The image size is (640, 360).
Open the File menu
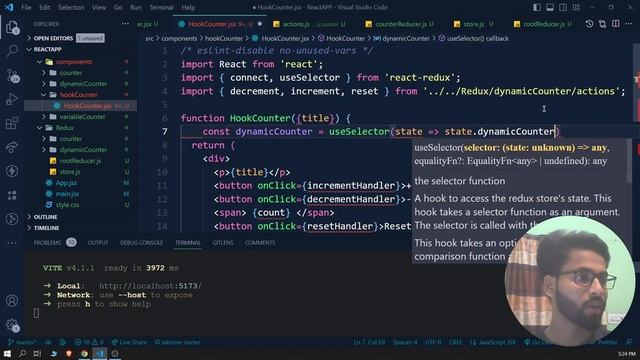click(x=26, y=7)
